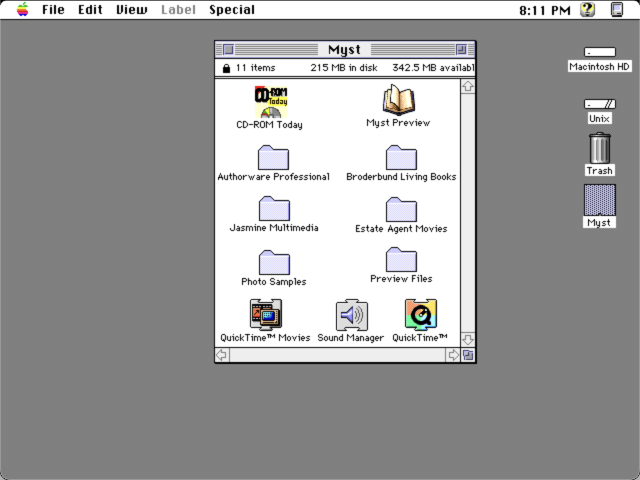
Task: Click the scroll up arrow in Myst window
Action: click(x=468, y=87)
